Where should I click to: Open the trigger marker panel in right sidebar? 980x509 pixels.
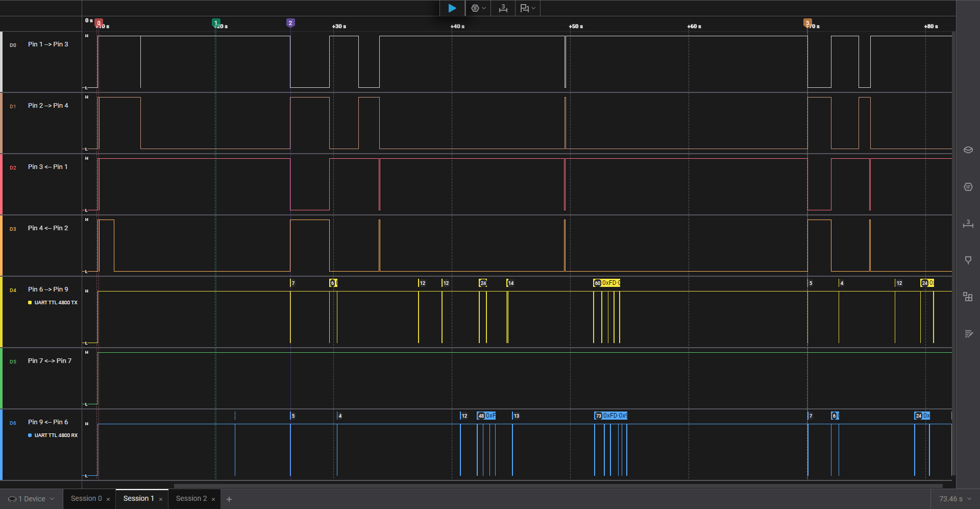(x=968, y=260)
